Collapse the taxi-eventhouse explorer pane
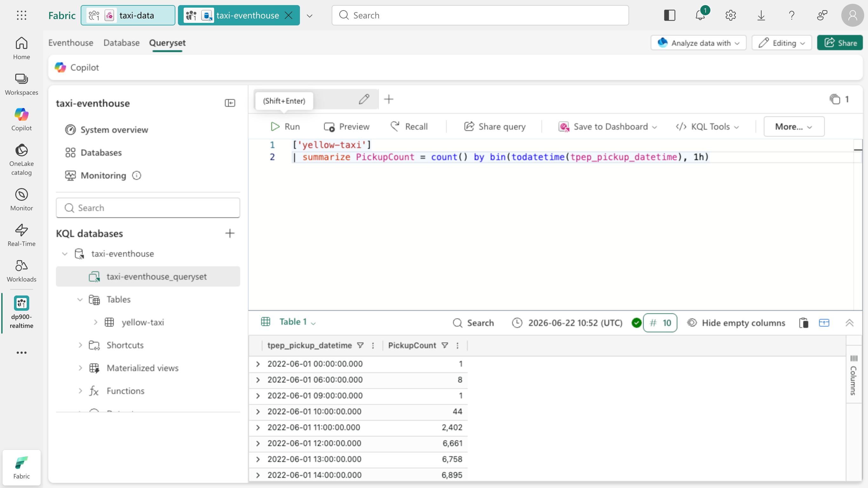Image resolution: width=868 pixels, height=488 pixels. coord(230,103)
